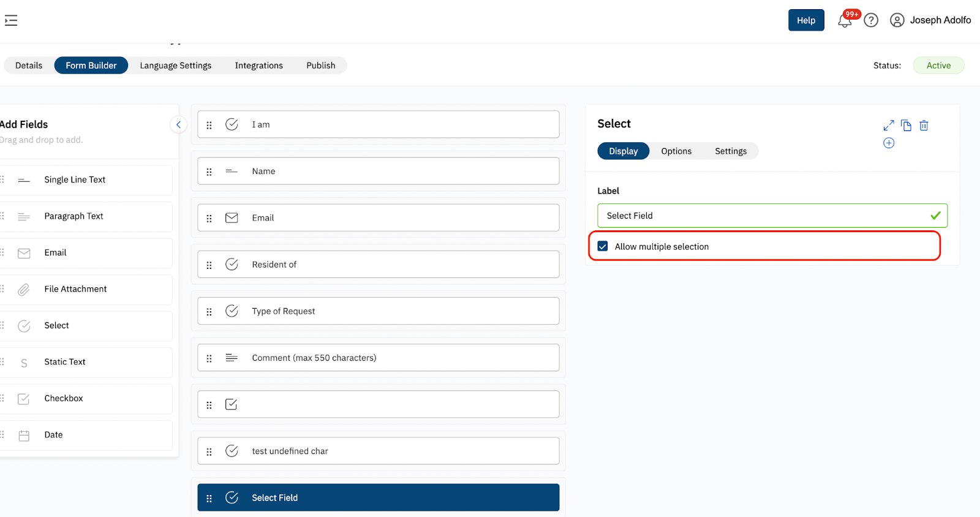Click the Label input containing Select Field
980x517 pixels.
pyautogui.click(x=772, y=216)
